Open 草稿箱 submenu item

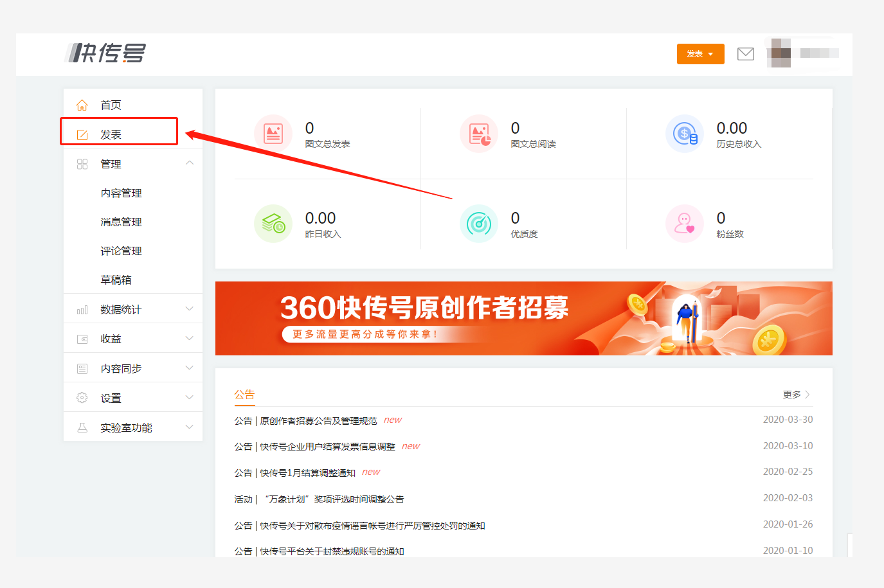(x=116, y=280)
